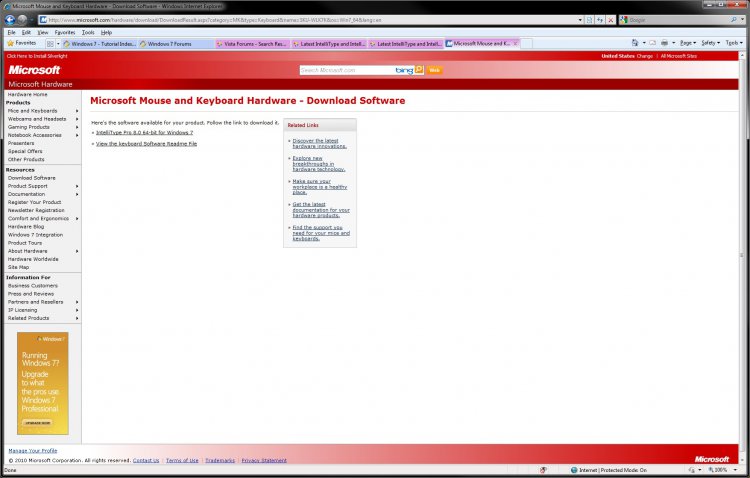Expand Webcams and Headsets submenu
This screenshot has width=750, height=478.
[77, 119]
